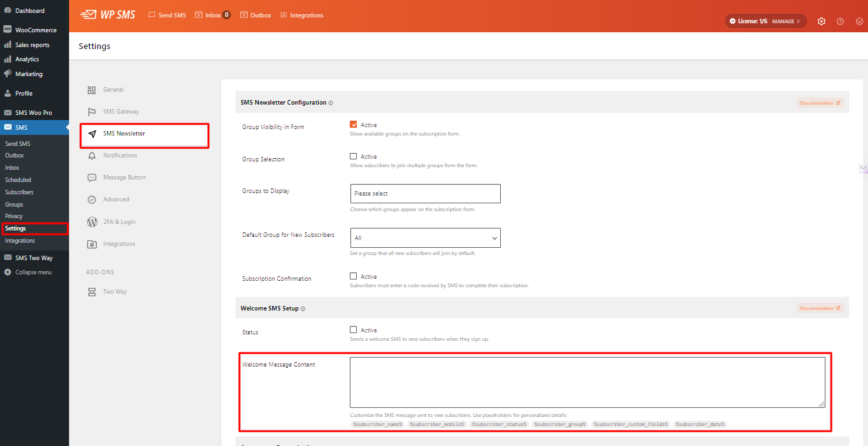Open the Subscribers submenu item
Viewport: 868px width, 446px height.
coord(19,192)
